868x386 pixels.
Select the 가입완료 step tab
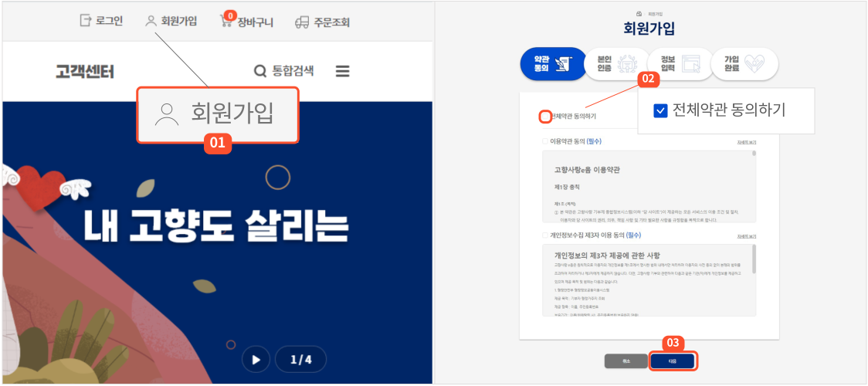[744, 64]
